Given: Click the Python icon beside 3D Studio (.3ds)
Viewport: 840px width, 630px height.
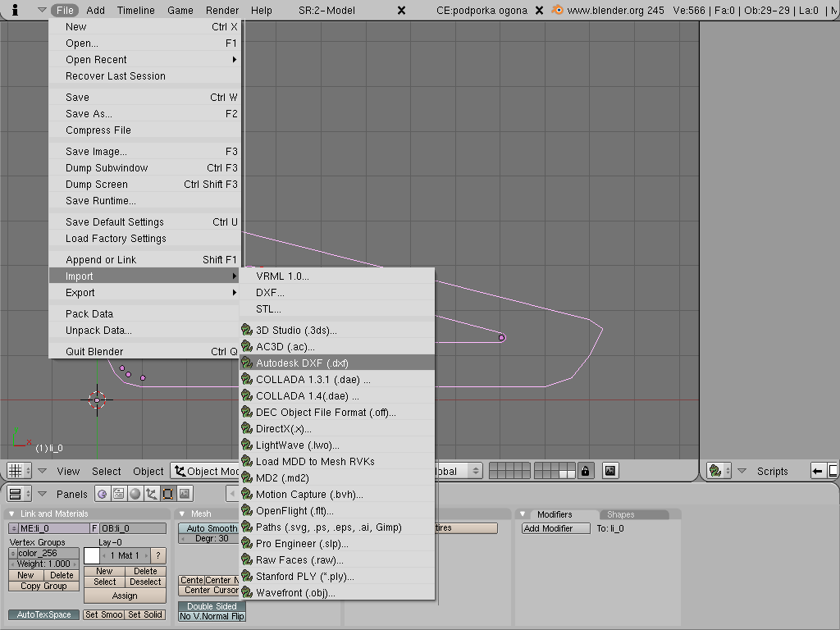Looking at the screenshot, I should (x=247, y=330).
